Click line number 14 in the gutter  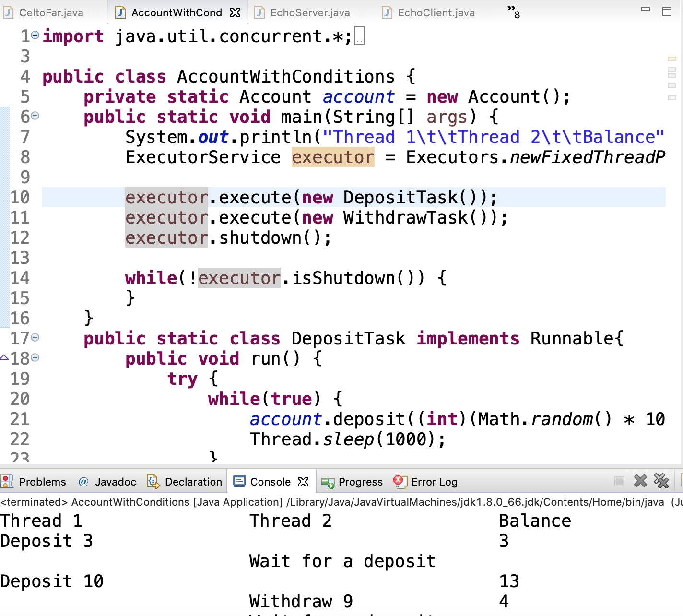click(20, 278)
